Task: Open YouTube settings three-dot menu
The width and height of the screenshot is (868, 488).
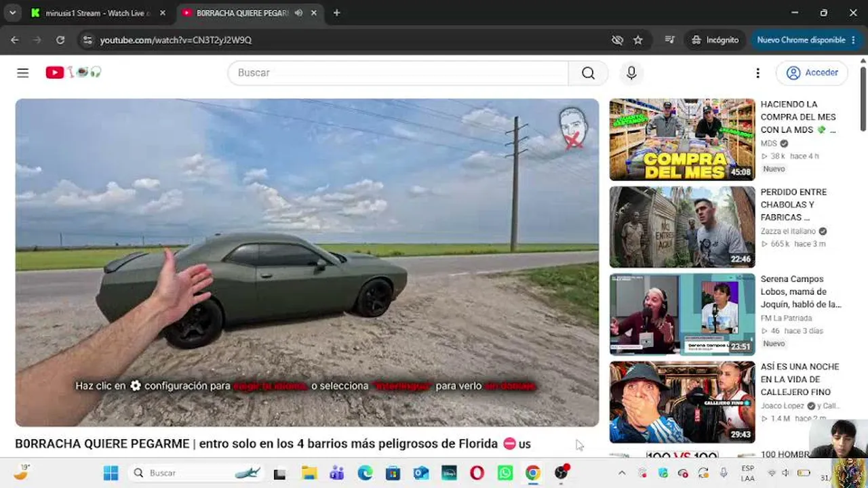Action: coord(757,73)
